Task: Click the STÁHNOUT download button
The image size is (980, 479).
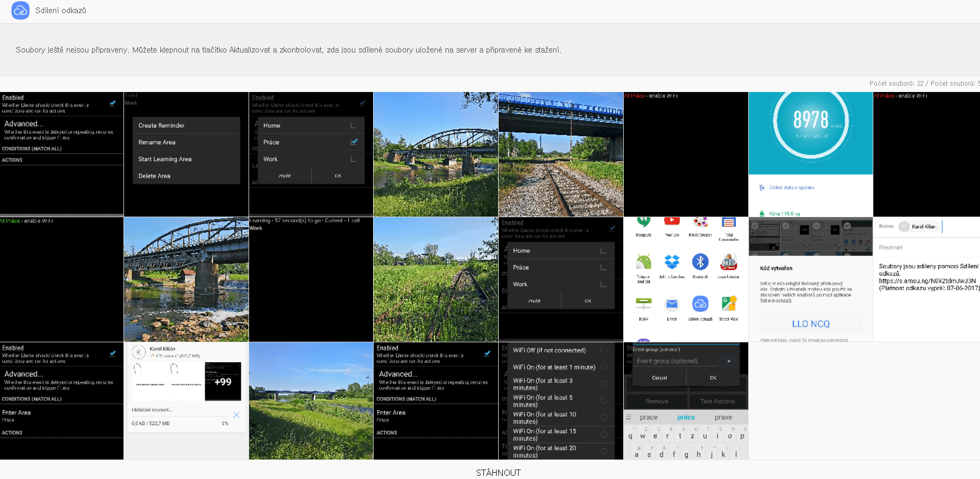Action: click(x=498, y=473)
